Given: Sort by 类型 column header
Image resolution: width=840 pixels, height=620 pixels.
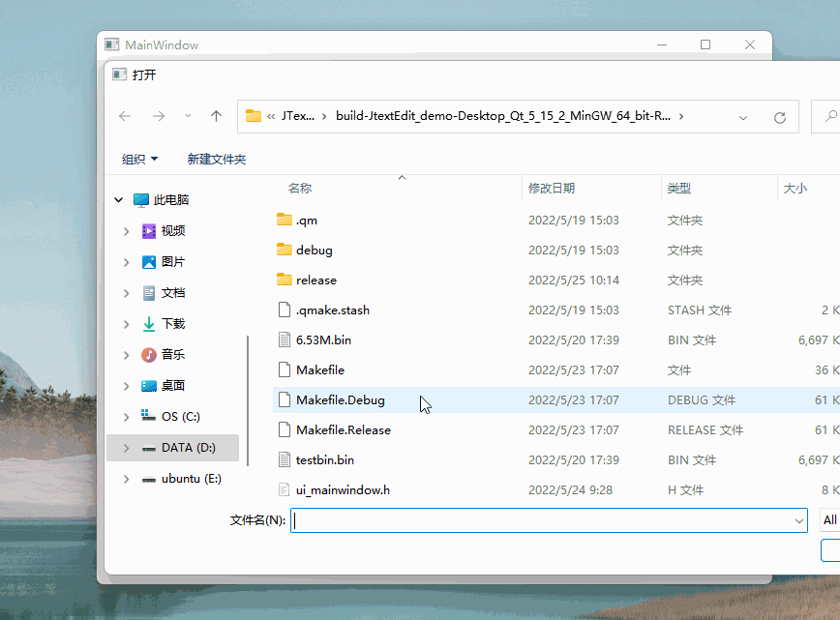Looking at the screenshot, I should (x=678, y=189).
